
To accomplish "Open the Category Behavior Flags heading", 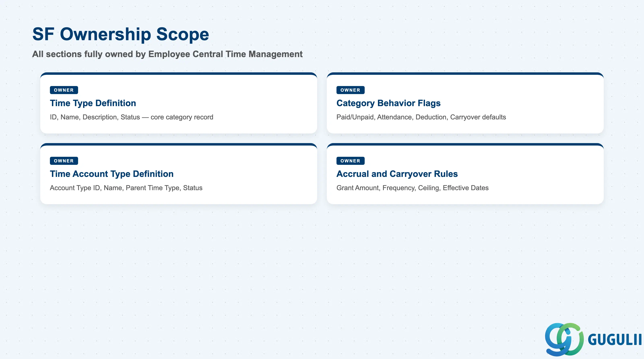I will 388,103.
